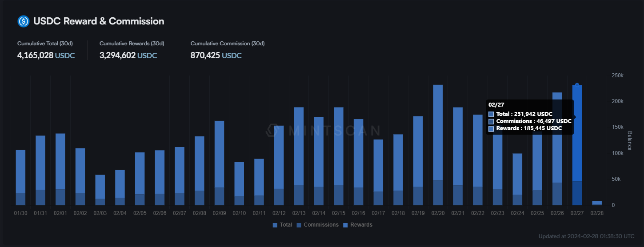
Task: Click the 02/13 date label on x-axis
Action: coord(299,213)
